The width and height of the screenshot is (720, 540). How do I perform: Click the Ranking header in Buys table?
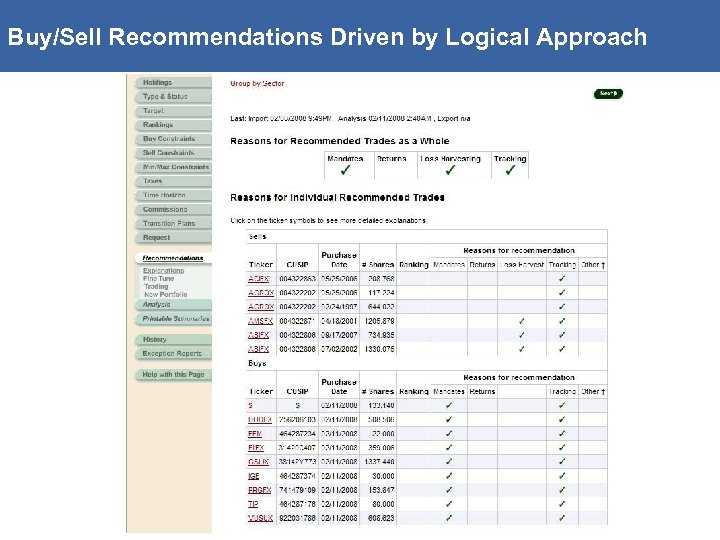tap(414, 392)
